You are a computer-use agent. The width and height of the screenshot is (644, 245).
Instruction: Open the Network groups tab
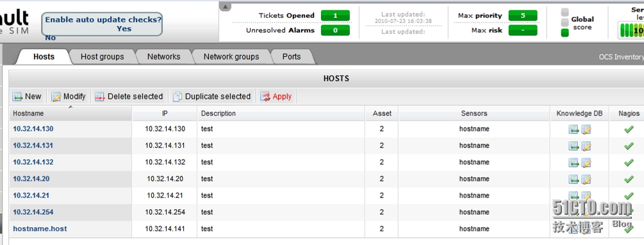(231, 56)
